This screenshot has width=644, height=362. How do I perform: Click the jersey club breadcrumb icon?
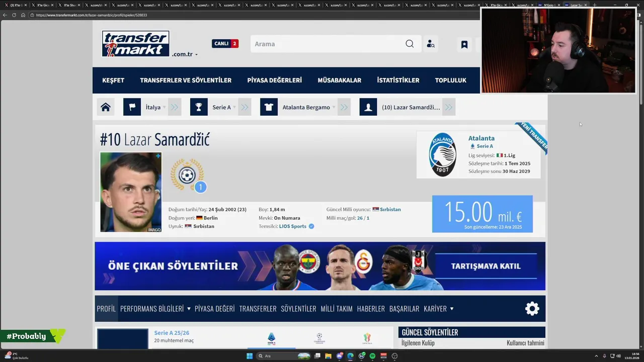tap(269, 107)
